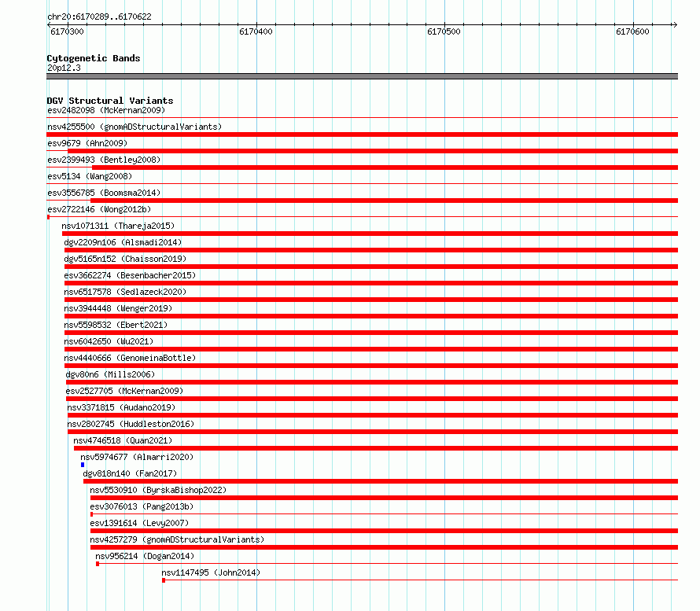The image size is (700, 611).
Task: Click the blue nsv5974677 variant marker
Action: click(83, 465)
